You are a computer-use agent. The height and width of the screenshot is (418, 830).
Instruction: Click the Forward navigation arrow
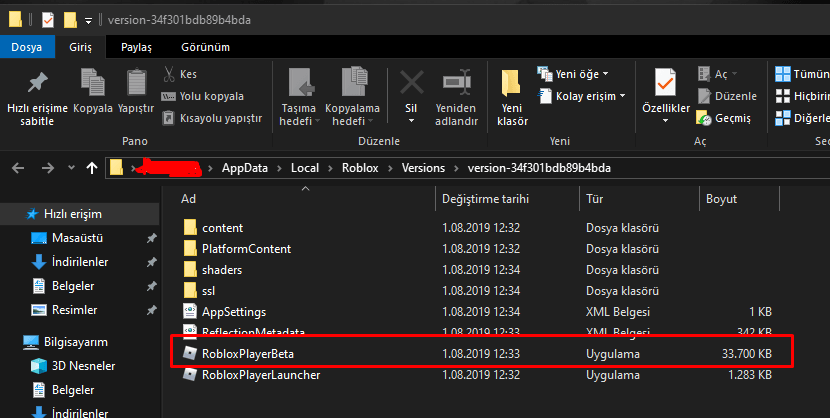coord(48,168)
